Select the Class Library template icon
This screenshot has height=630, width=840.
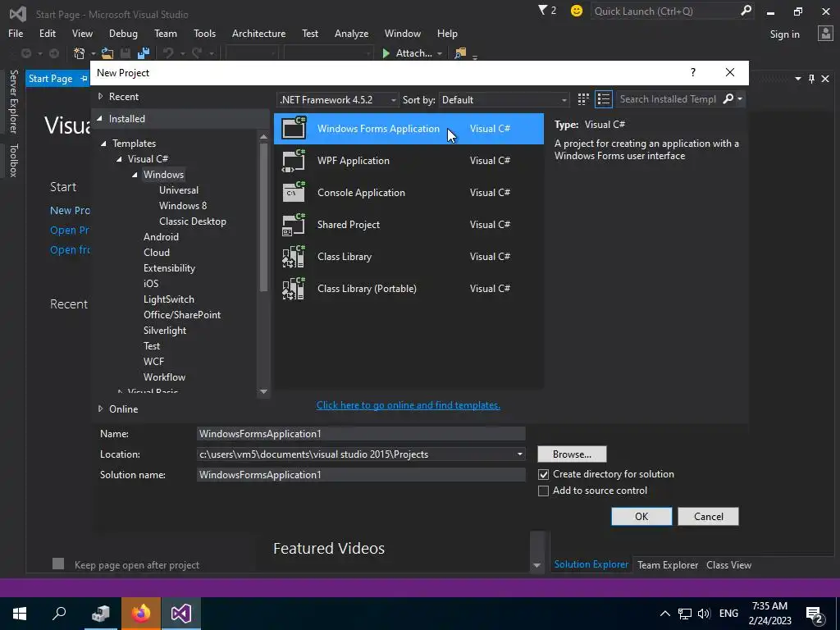pos(294,257)
